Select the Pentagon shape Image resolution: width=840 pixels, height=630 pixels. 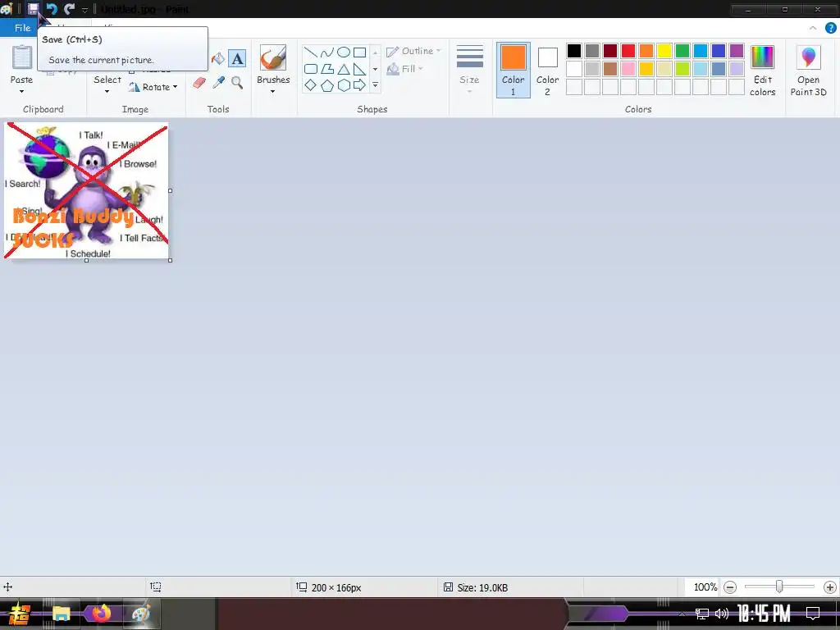pyautogui.click(x=326, y=85)
